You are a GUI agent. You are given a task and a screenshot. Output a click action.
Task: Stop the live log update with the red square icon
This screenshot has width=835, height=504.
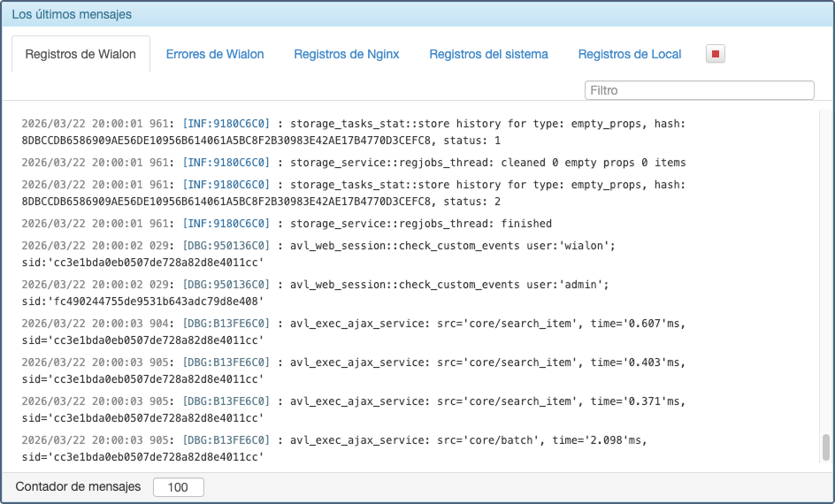716,54
